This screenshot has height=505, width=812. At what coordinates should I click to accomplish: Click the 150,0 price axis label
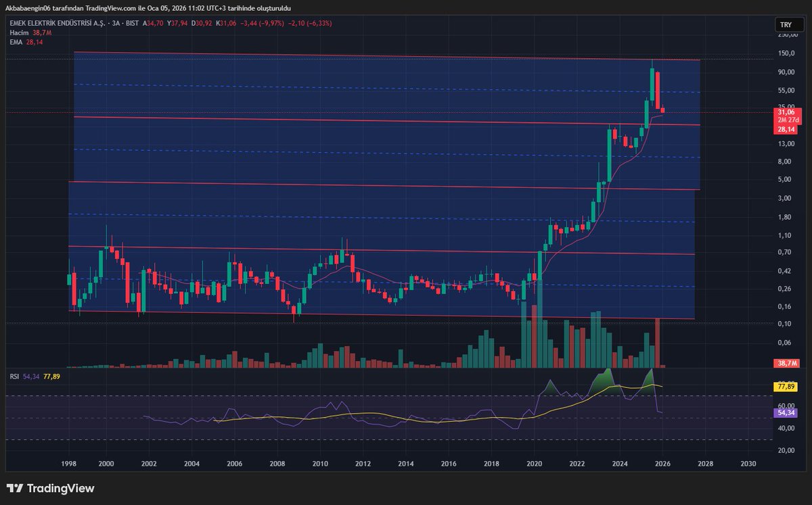pyautogui.click(x=787, y=54)
